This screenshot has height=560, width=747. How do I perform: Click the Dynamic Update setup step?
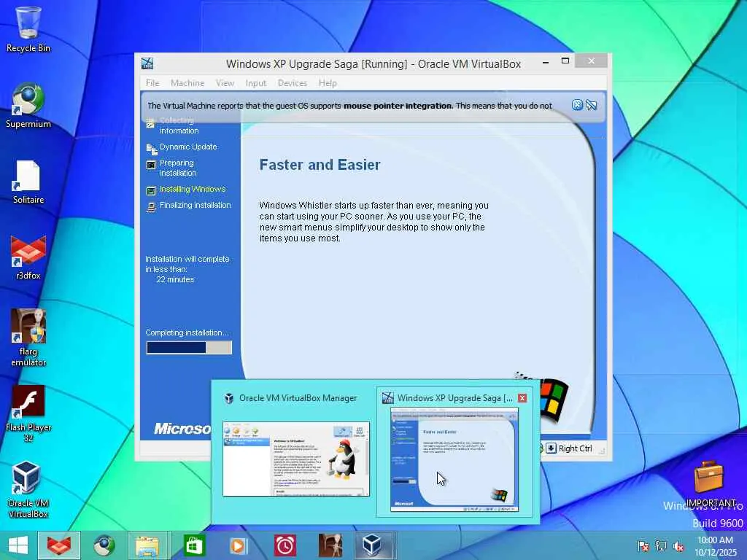188,147
